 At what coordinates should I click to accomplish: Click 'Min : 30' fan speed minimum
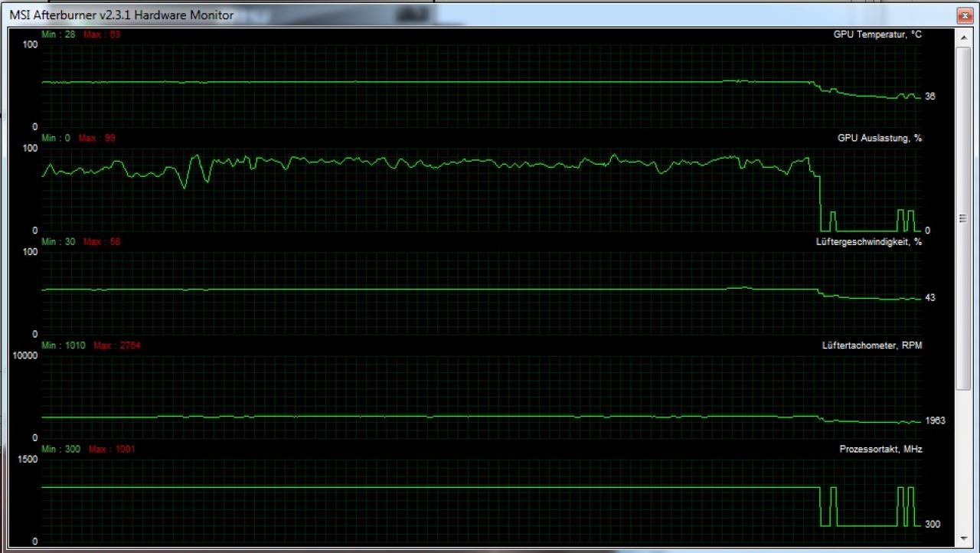pyautogui.click(x=58, y=241)
